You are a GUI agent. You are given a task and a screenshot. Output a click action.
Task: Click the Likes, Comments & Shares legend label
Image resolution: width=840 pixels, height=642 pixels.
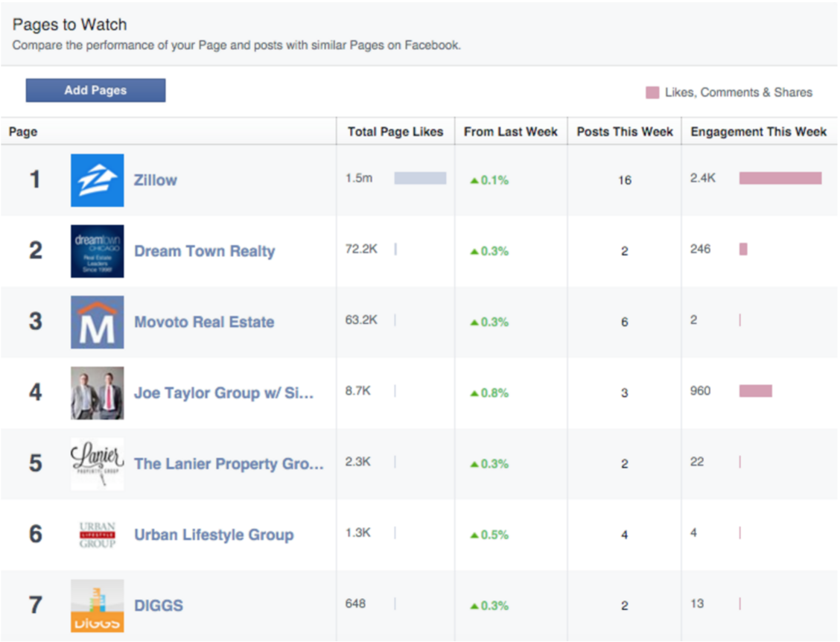coord(739,92)
